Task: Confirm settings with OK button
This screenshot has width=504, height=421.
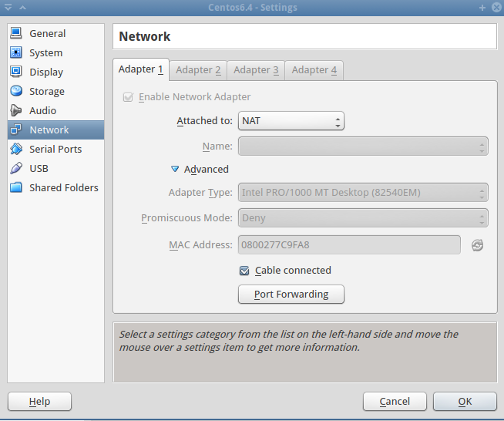Action: coord(465,402)
